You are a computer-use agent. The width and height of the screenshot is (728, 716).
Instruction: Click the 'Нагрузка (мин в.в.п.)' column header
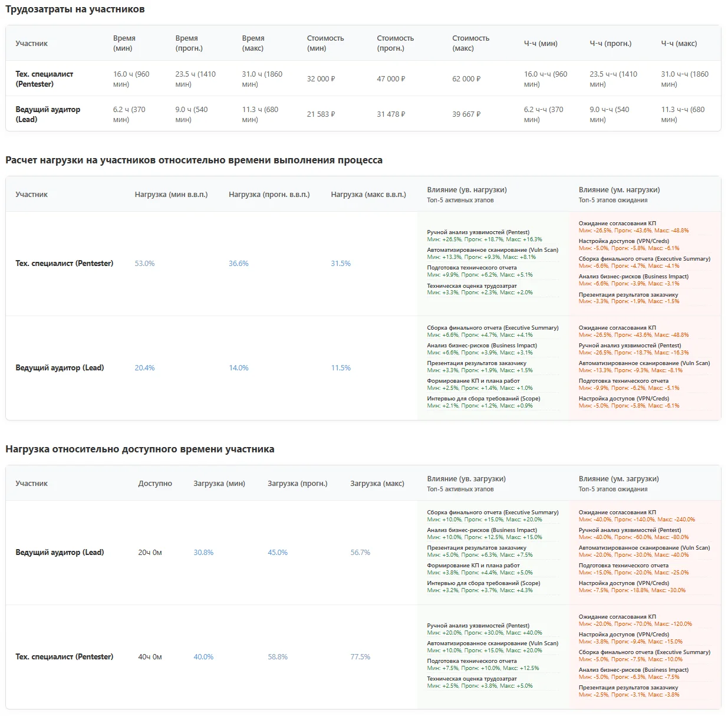[171, 195]
